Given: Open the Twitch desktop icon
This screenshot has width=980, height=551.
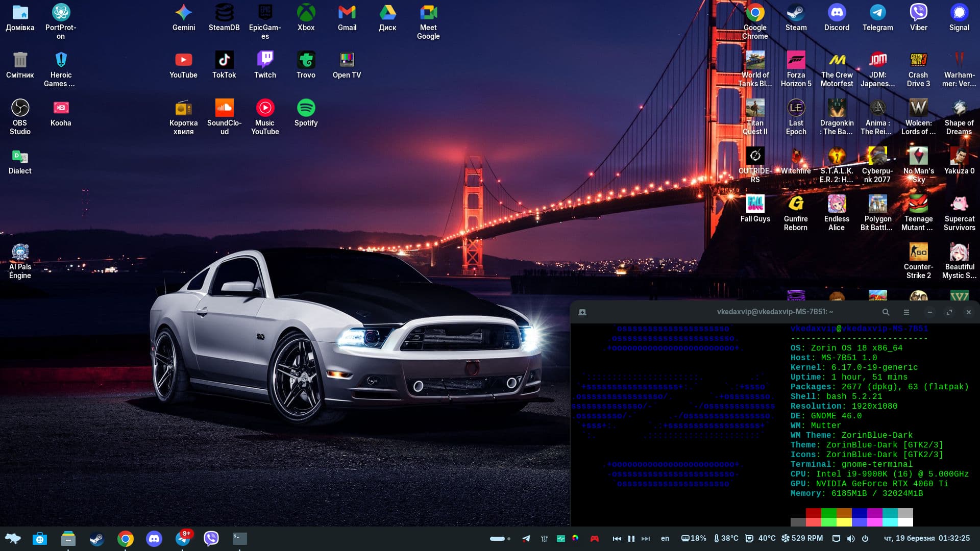Looking at the screenshot, I should tap(265, 60).
